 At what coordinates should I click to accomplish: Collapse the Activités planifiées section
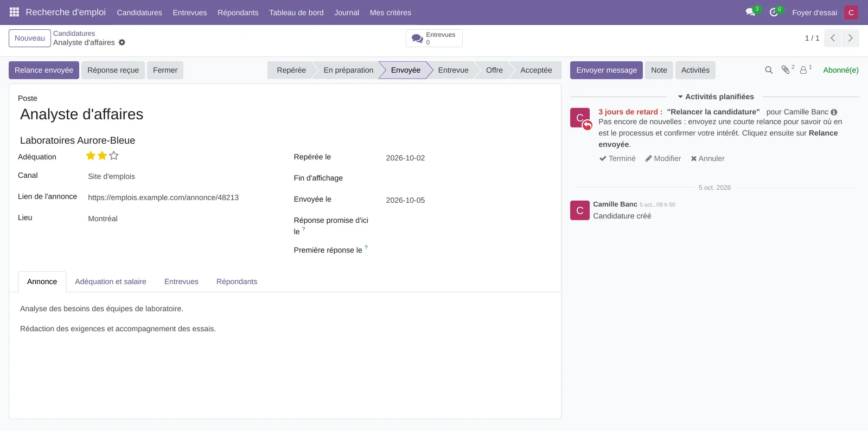click(x=716, y=97)
